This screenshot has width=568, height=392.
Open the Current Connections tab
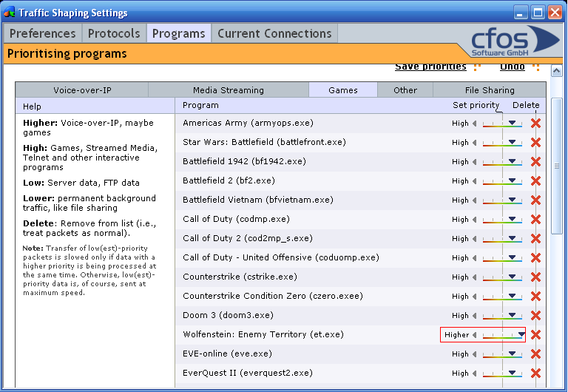274,33
